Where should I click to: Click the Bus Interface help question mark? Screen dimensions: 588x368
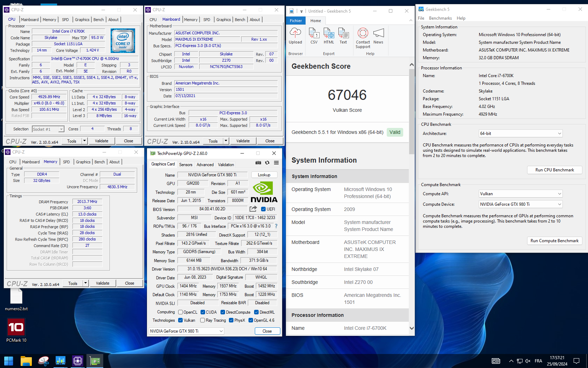pyautogui.click(x=276, y=226)
